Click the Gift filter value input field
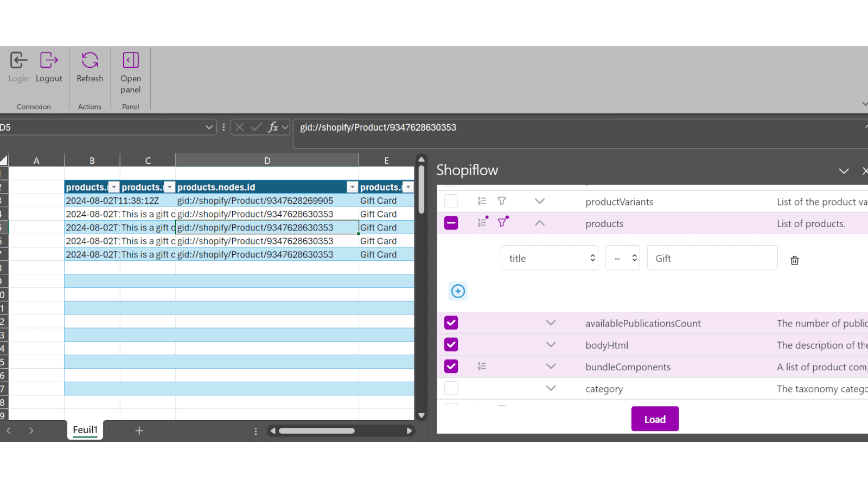The width and height of the screenshot is (868, 488). click(x=712, y=258)
